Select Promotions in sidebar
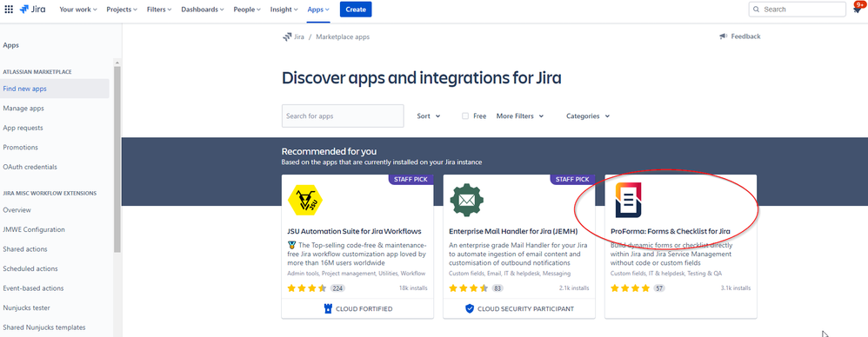This screenshot has height=337, width=868. 21,148
